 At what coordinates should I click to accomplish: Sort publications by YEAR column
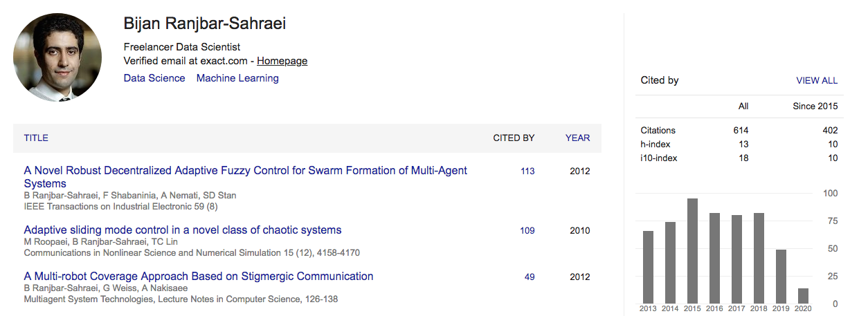(577, 138)
